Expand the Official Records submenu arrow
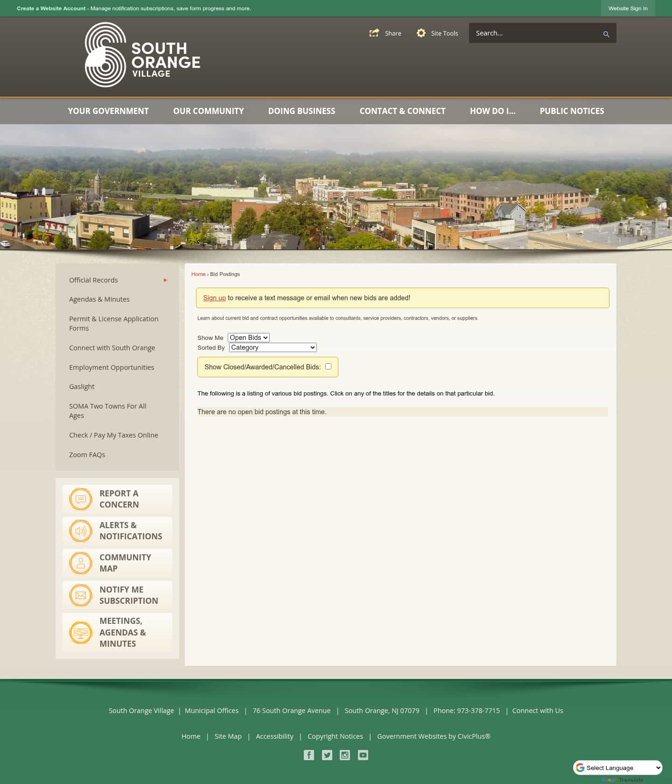 (x=165, y=280)
